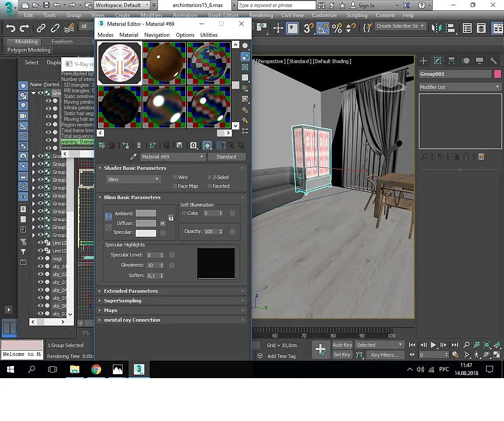Viewport: 504px width, 421px height.
Task: Toggle visibility eye of obj_01
Action: [41, 266]
